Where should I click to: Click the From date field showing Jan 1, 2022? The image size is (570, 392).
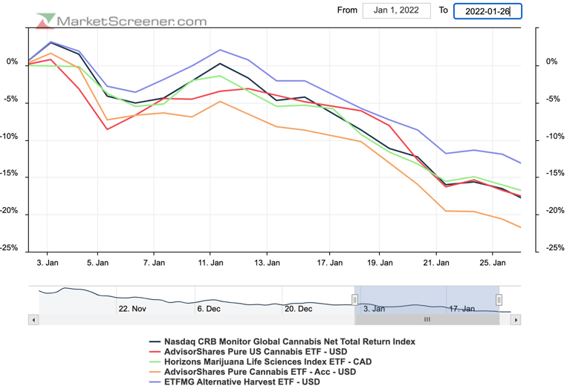click(x=394, y=10)
